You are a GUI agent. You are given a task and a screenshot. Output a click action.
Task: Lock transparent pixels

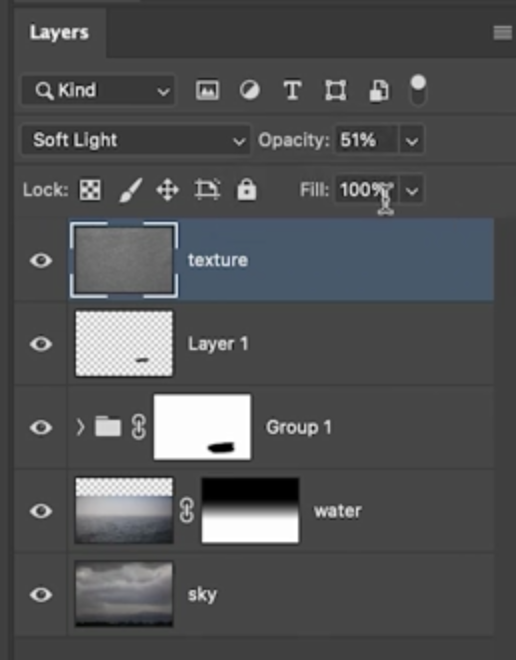90,190
